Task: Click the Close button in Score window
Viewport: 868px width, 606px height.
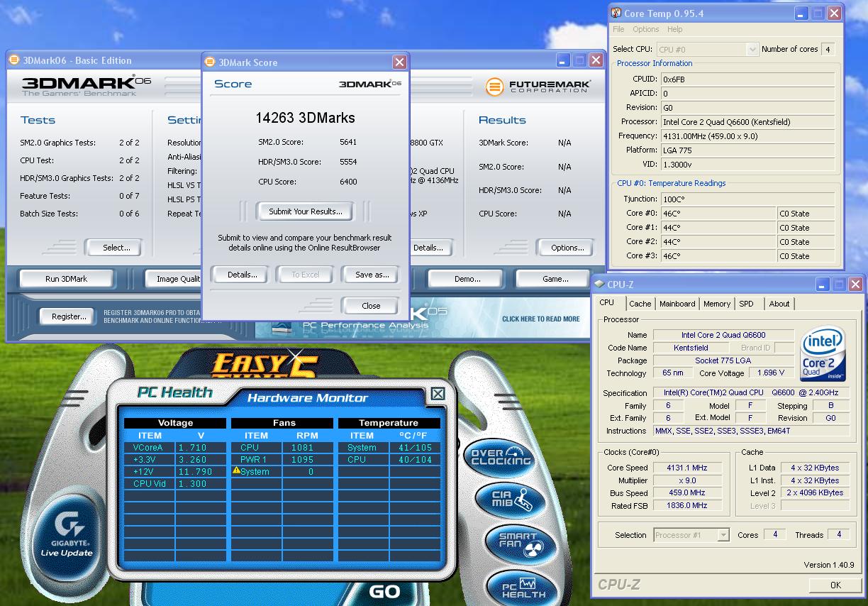Action: coord(371,306)
